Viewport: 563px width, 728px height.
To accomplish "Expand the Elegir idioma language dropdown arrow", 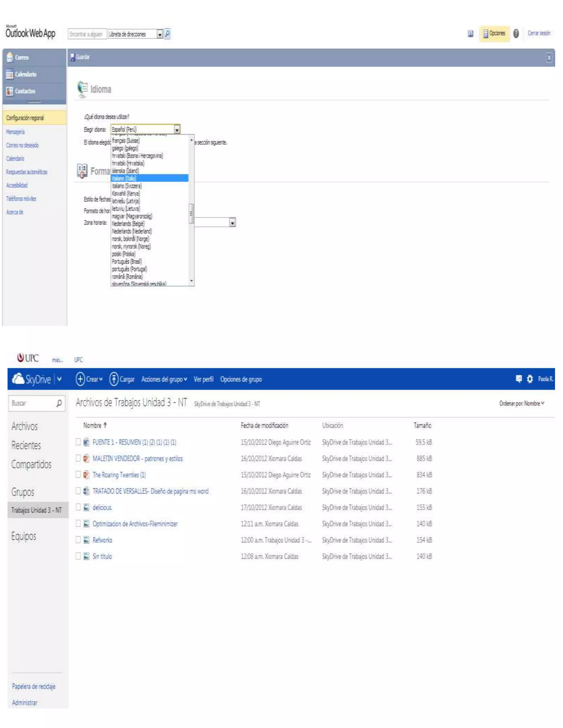I will [177, 129].
